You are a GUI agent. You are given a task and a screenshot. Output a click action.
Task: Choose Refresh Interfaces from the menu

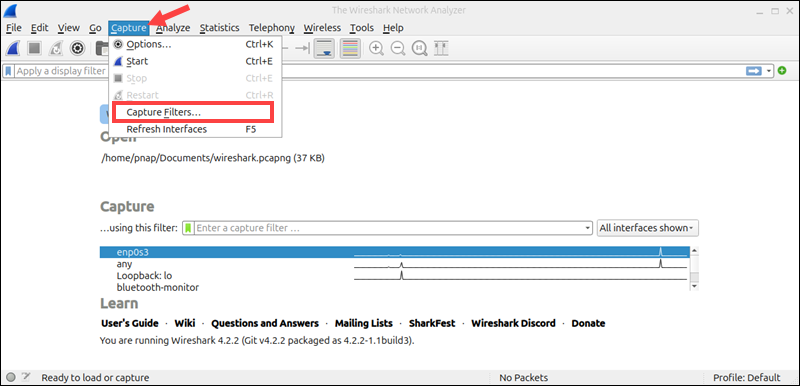click(x=195, y=129)
